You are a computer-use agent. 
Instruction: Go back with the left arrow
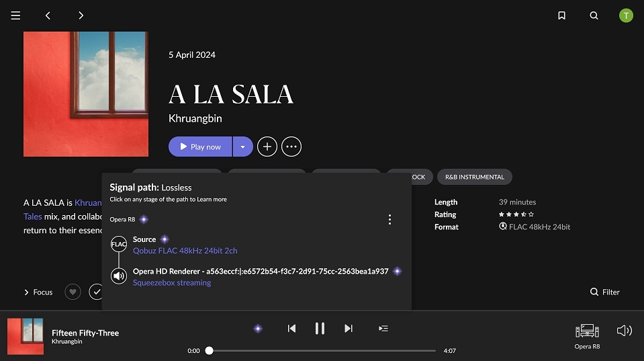pyautogui.click(x=48, y=15)
